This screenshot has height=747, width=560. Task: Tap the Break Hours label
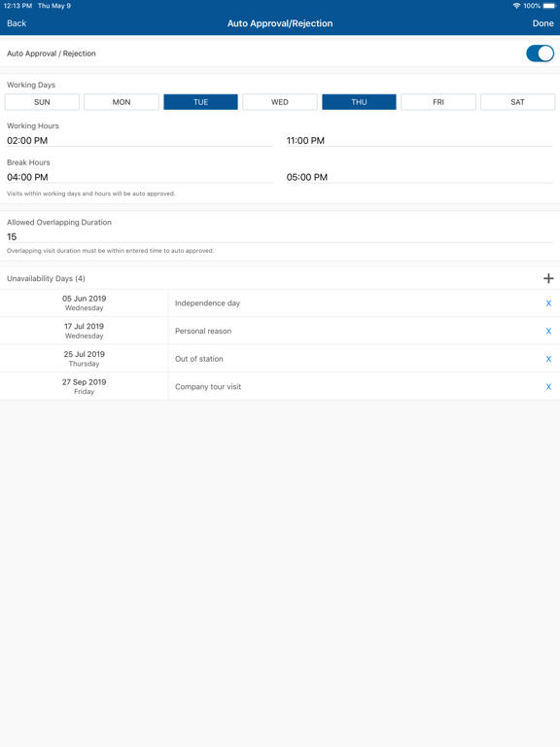[x=28, y=162]
